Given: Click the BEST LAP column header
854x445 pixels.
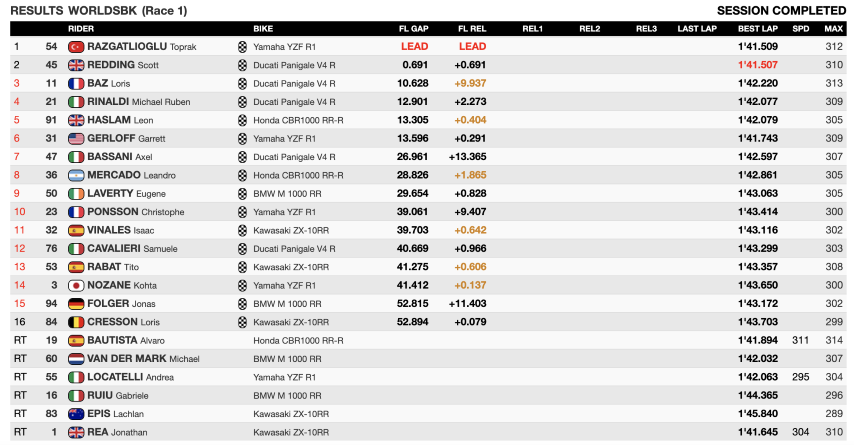Looking at the screenshot, I should coord(758,29).
